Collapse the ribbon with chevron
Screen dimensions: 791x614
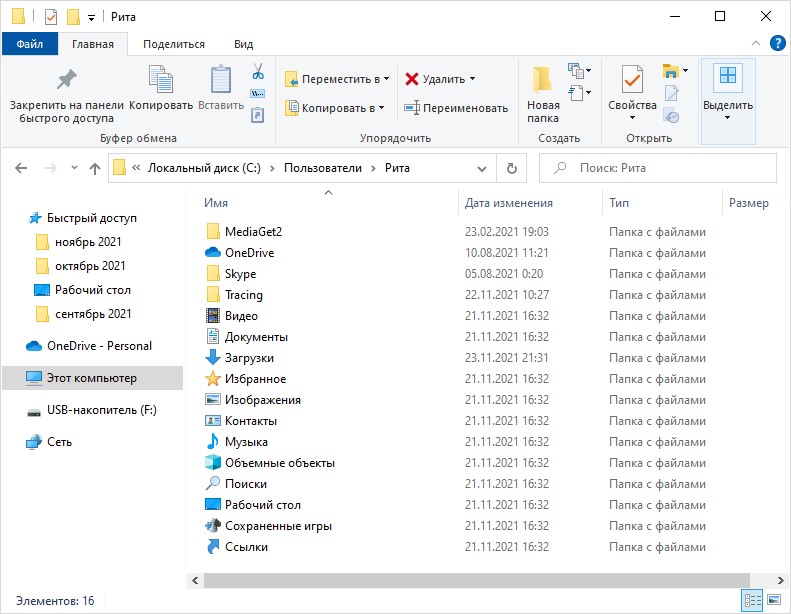coord(756,43)
